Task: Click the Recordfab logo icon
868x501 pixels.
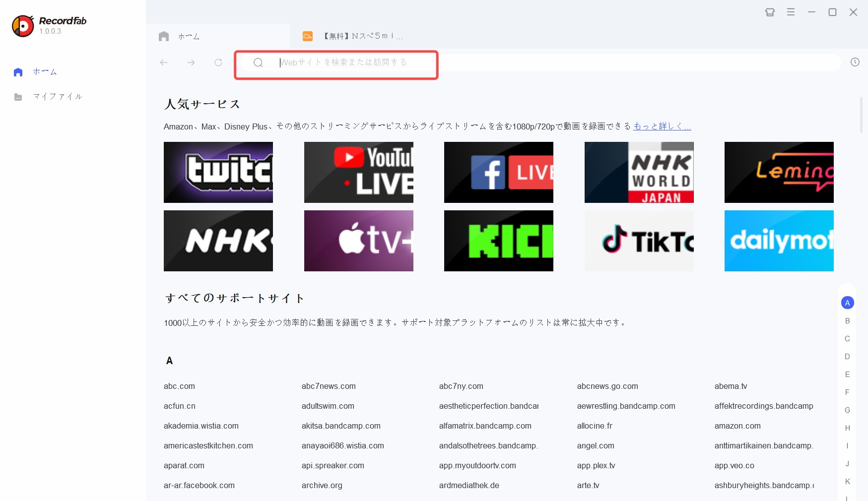Action: [x=23, y=26]
